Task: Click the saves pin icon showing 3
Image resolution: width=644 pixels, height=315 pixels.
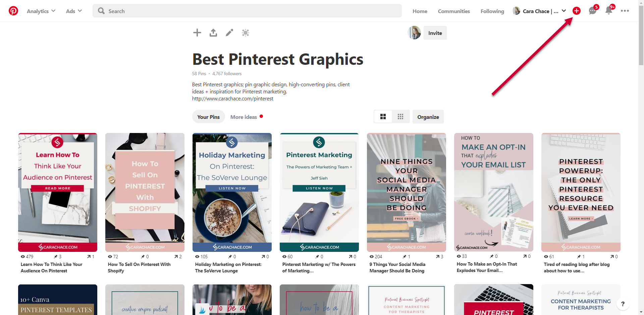Action: 56,257
